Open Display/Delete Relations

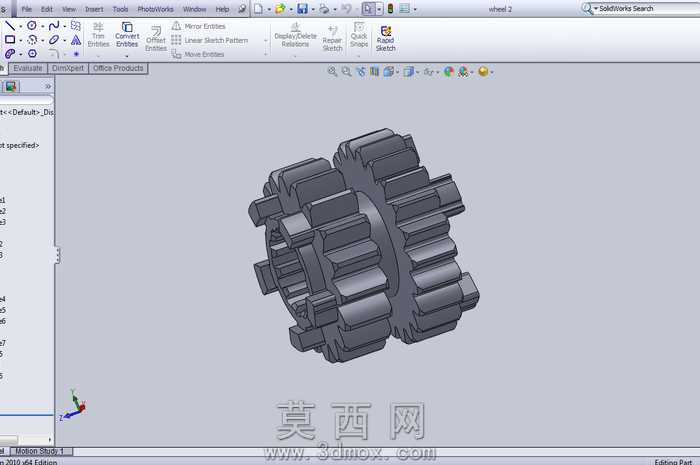pyautogui.click(x=295, y=35)
